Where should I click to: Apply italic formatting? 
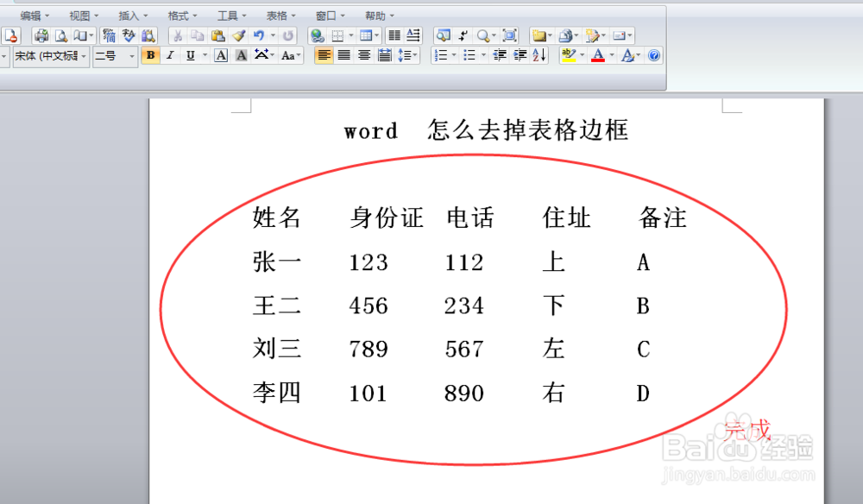169,55
